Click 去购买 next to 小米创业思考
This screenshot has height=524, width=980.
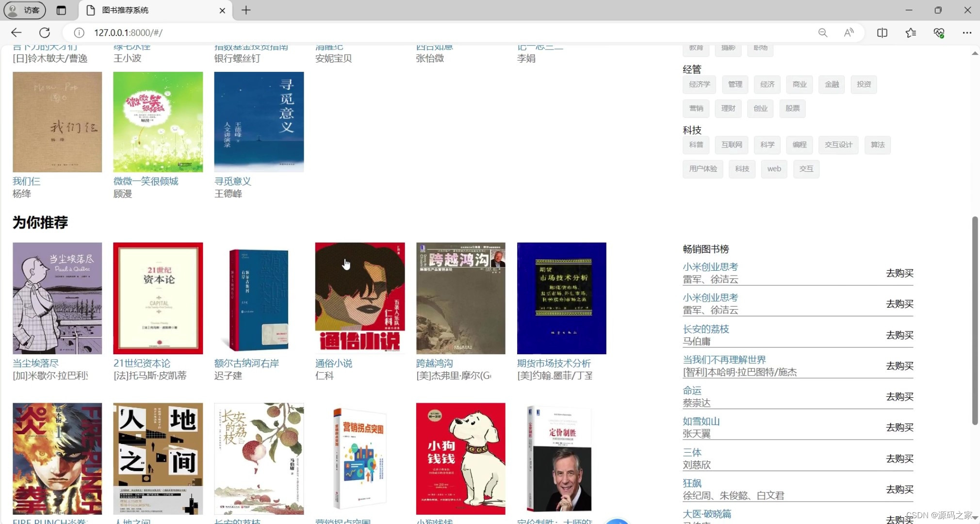[x=898, y=273]
